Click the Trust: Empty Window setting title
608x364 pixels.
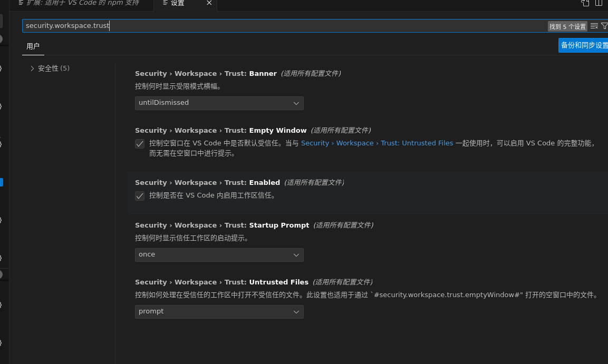(x=220, y=131)
